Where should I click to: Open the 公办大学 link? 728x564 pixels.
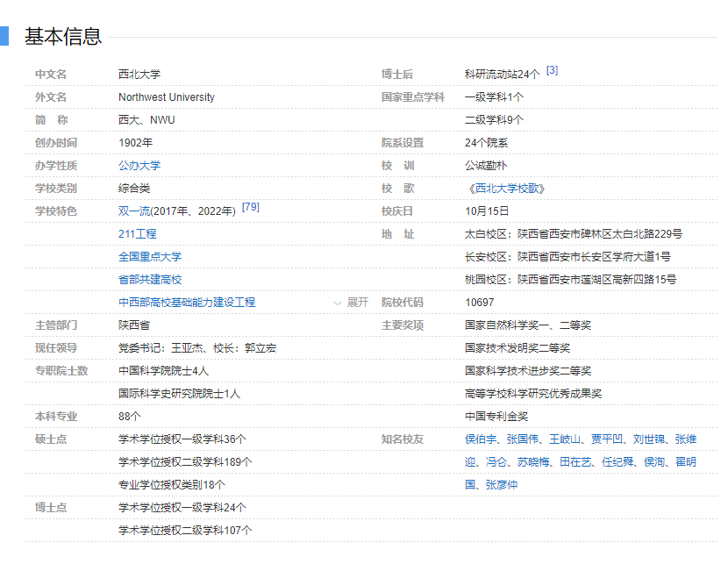(139, 166)
